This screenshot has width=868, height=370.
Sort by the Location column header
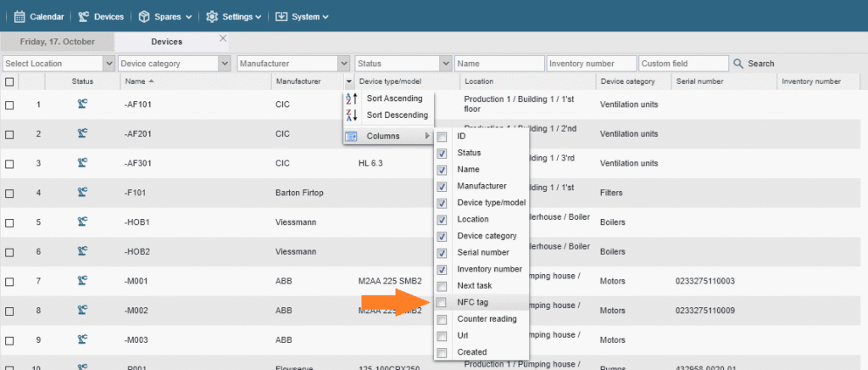479,81
